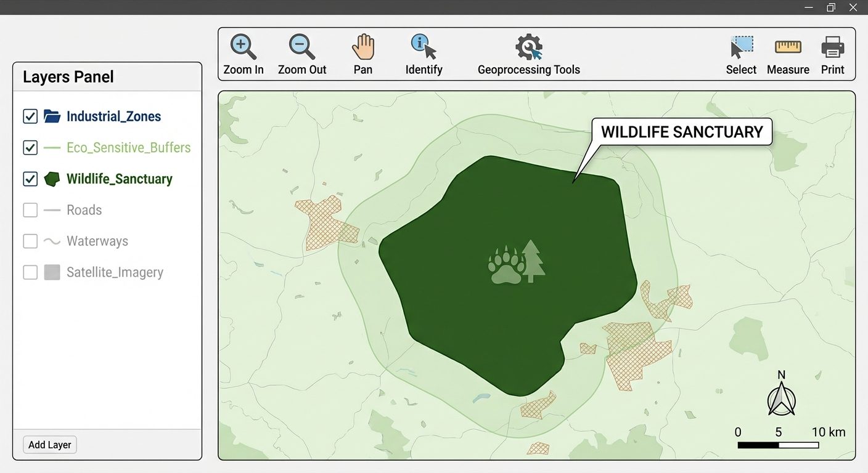Click the Wildlife_Sanctuary polygon symbol

tap(52, 179)
